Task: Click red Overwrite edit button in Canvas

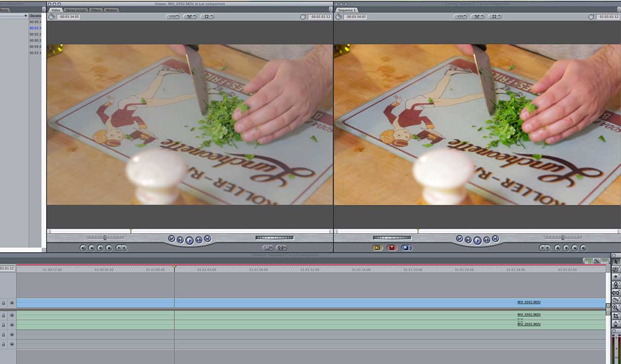Action: click(392, 248)
